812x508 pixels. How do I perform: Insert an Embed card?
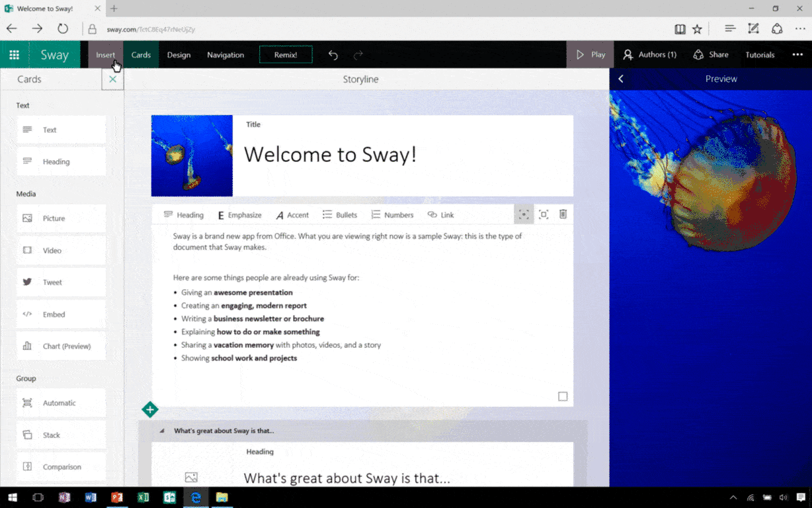point(60,314)
